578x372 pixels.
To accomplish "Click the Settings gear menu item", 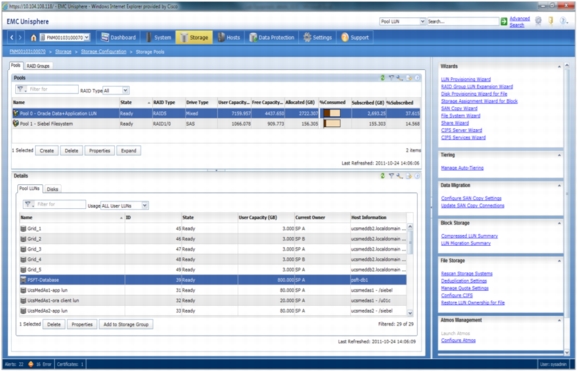I will 317,38.
